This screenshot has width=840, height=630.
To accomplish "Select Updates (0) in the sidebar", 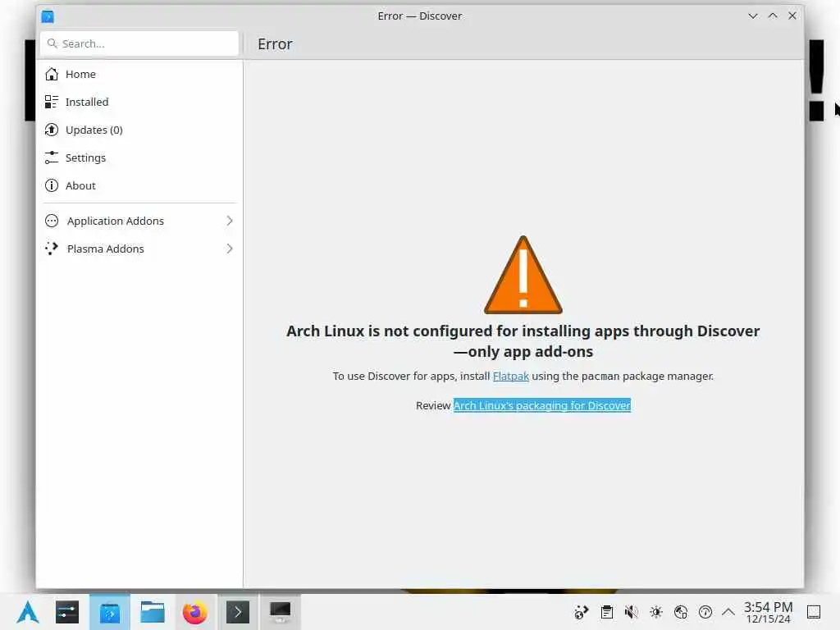I will (x=139, y=130).
